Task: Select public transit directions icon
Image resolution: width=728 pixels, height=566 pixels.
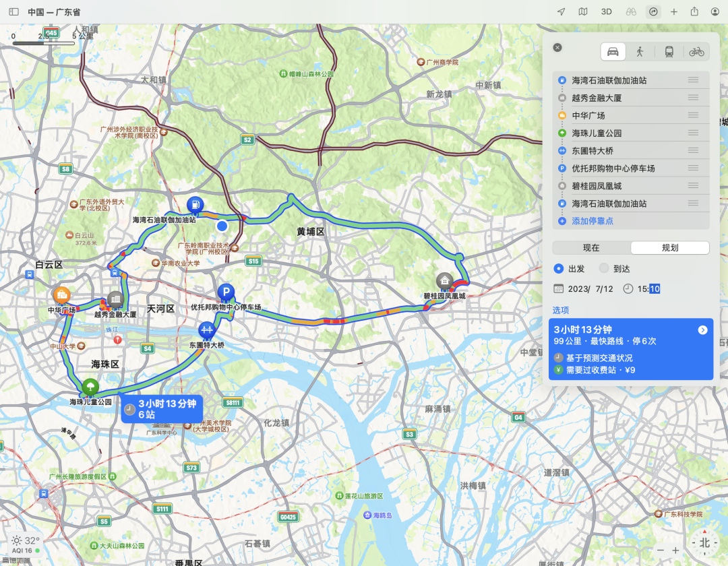Action: point(669,51)
